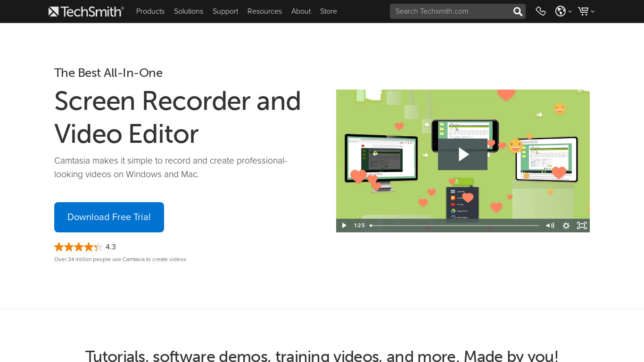Open the Solutions menu
Viewport: 644px width, 362px height.
coord(189,11)
